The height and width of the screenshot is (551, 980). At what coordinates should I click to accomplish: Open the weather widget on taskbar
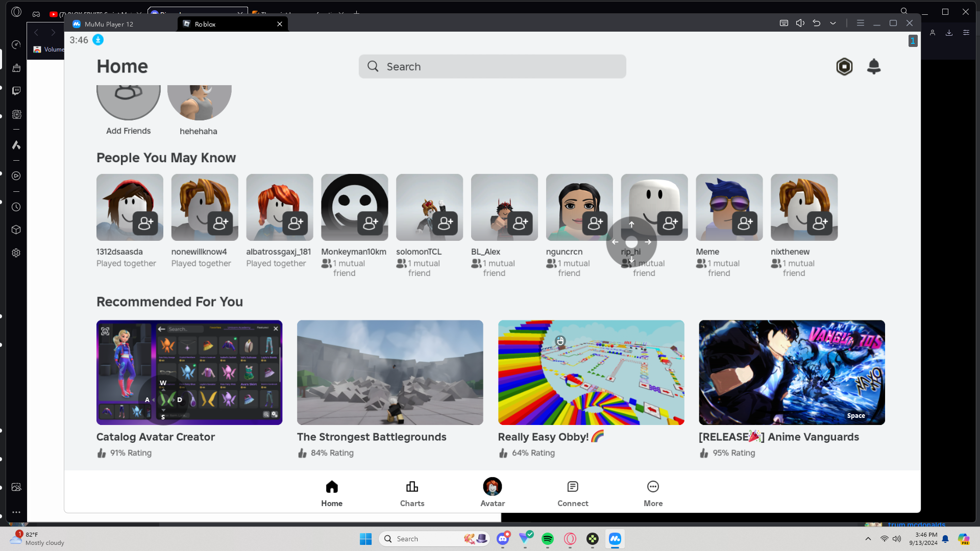pos(37,539)
